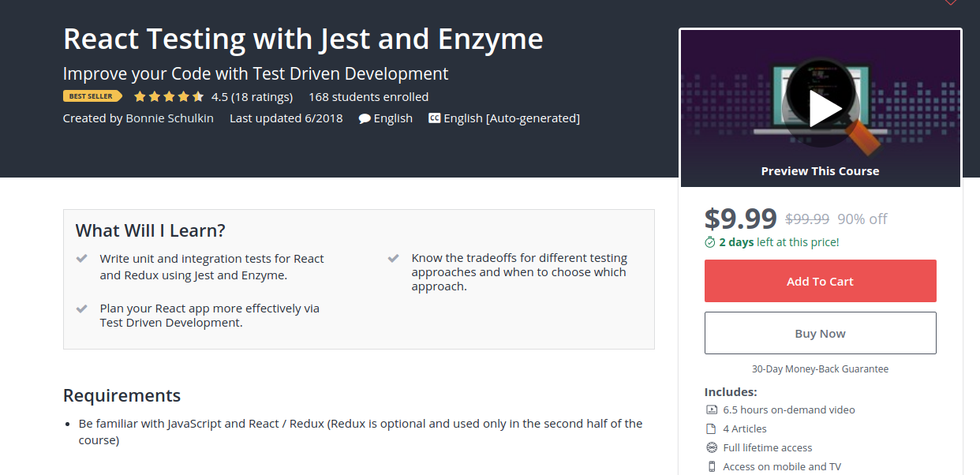The image size is (980, 475).
Task: Click the five-star rating icons
Action: coord(169,97)
